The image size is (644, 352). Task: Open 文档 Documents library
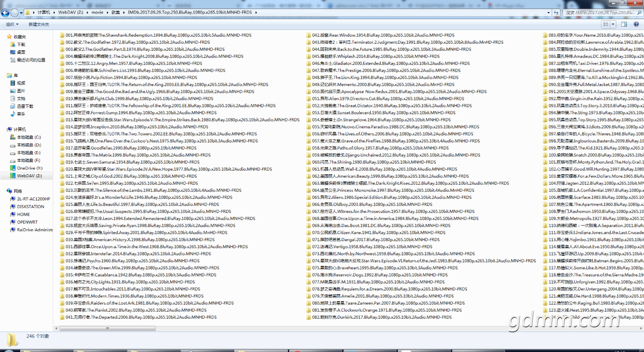click(x=21, y=98)
